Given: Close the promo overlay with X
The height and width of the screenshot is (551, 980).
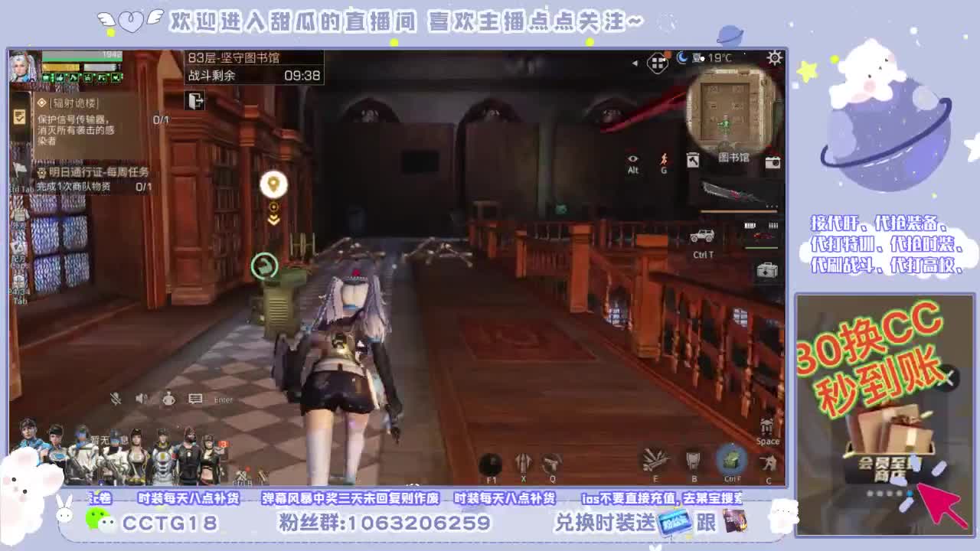Looking at the screenshot, I should pyautogui.click(x=947, y=377).
